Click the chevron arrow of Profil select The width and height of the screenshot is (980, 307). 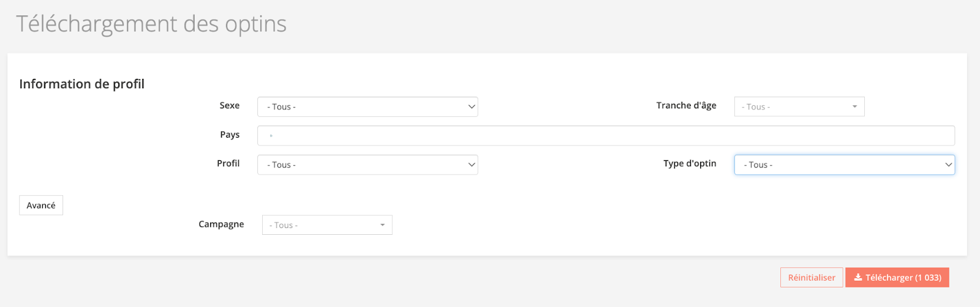471,165
